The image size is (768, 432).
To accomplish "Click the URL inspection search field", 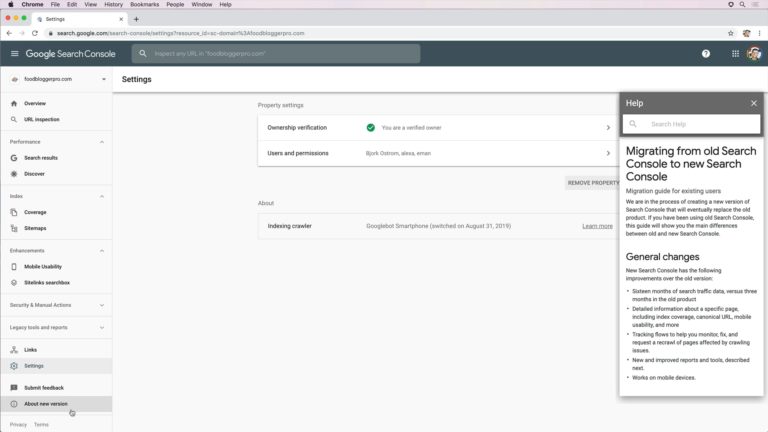I will click(276, 53).
